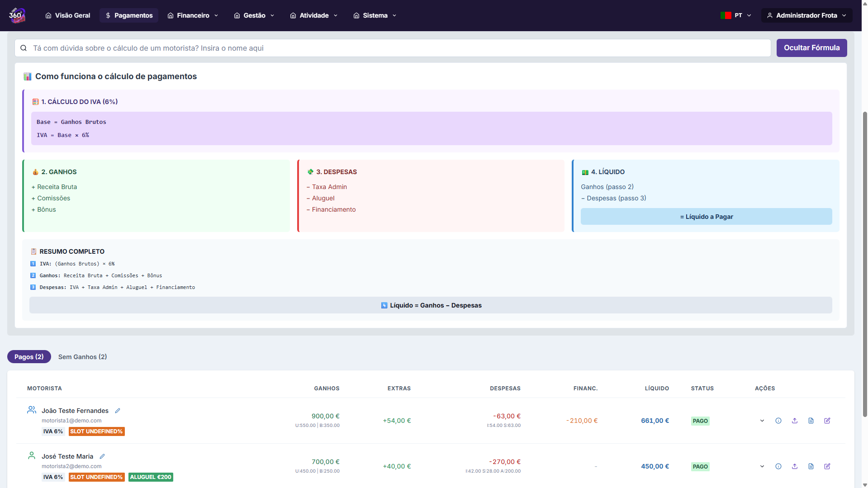The height and width of the screenshot is (488, 868).
Task: Click the info icon in José Teste Maria row
Action: pyautogui.click(x=778, y=466)
